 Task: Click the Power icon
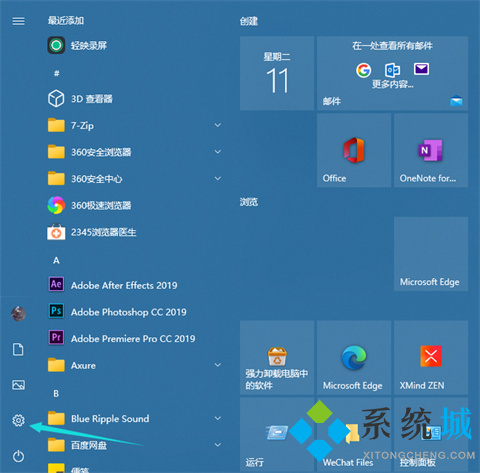18,456
